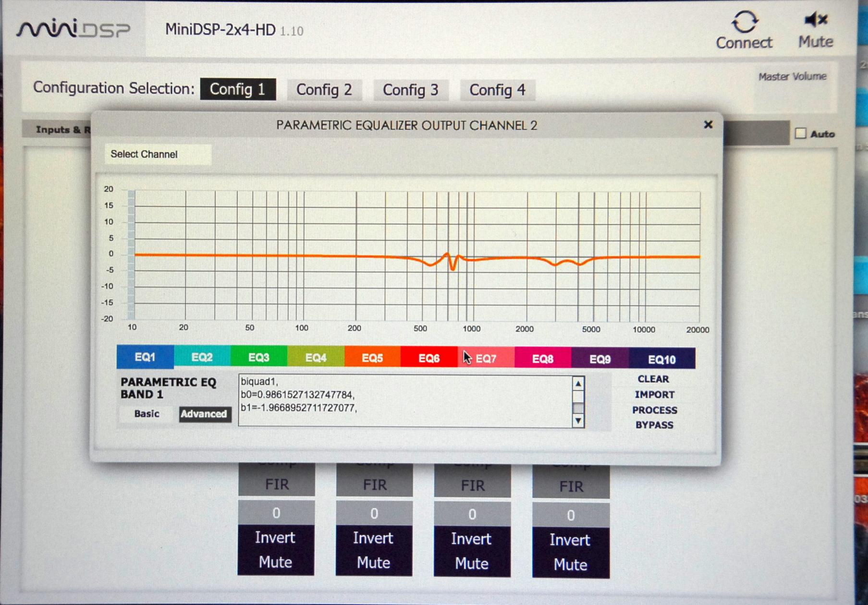The height and width of the screenshot is (605, 868).
Task: Select the EQ3 band tab
Action: coord(259,358)
